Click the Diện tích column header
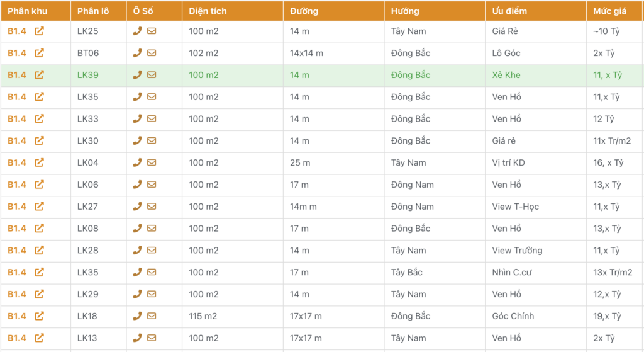 (x=208, y=11)
